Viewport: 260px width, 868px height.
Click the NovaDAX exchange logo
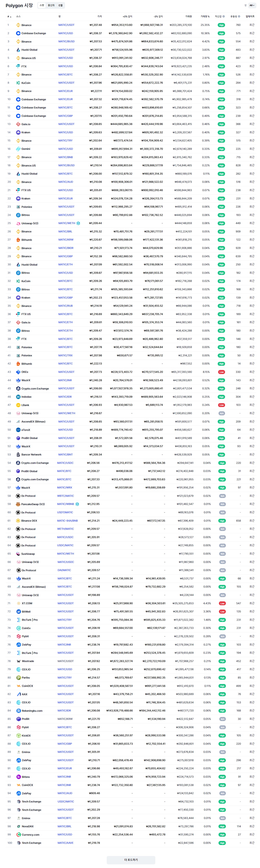tap(18, 826)
